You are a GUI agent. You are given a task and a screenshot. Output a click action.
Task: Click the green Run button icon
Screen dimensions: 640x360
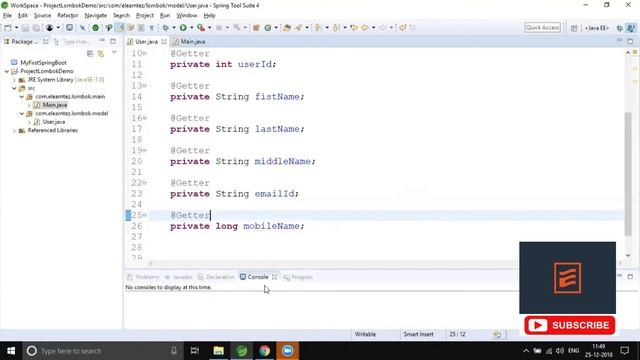tap(183, 28)
